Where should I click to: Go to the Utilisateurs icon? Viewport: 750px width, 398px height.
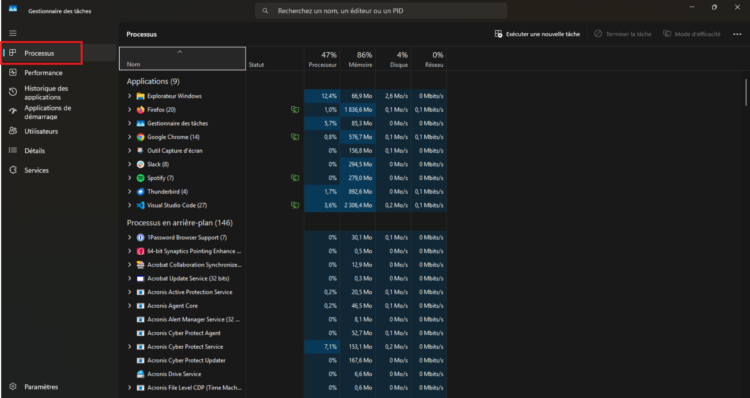click(x=13, y=131)
